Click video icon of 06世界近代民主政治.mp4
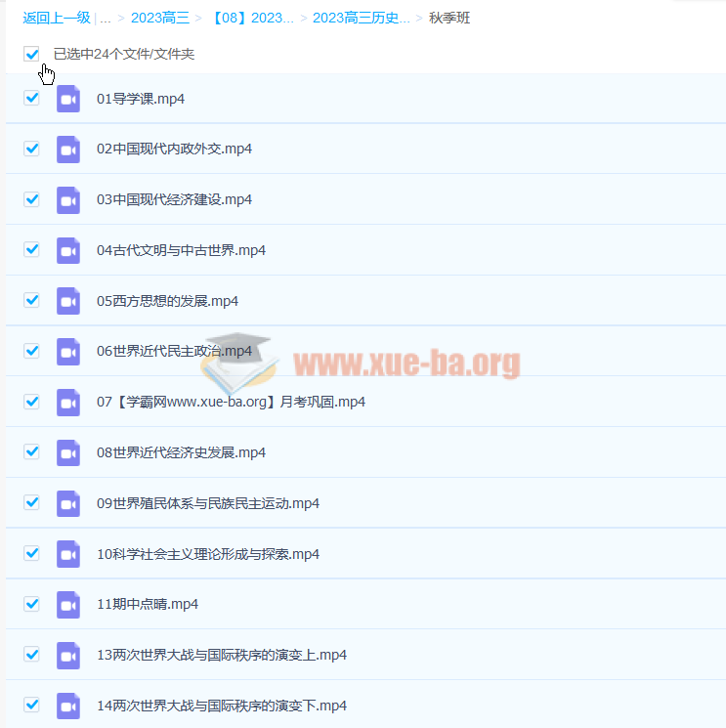The image size is (726, 728). pyautogui.click(x=68, y=352)
